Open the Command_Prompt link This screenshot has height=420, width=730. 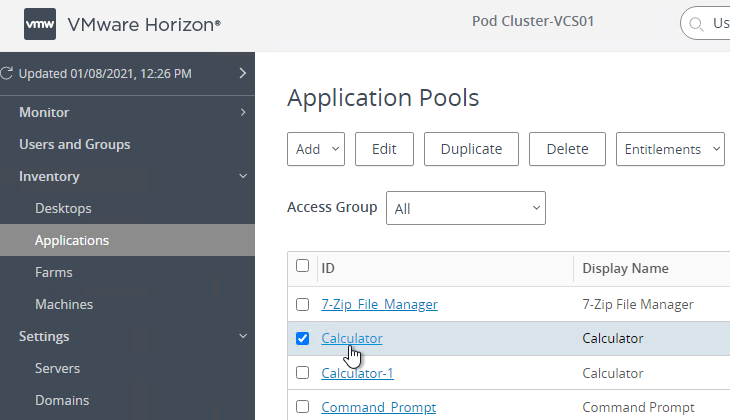click(x=379, y=407)
